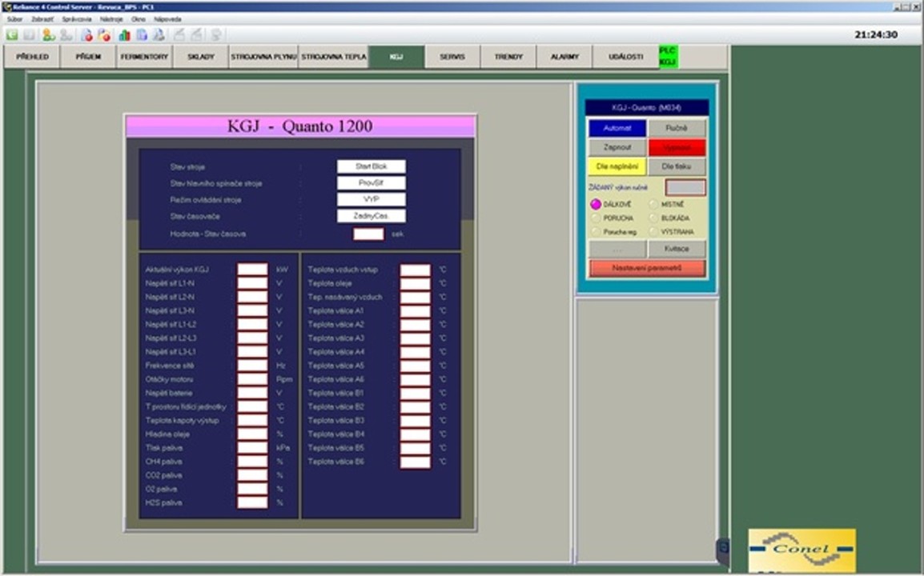The image size is (924, 576).
Task: Click the KGJ - Quanto (M034) header
Action: 646,108
